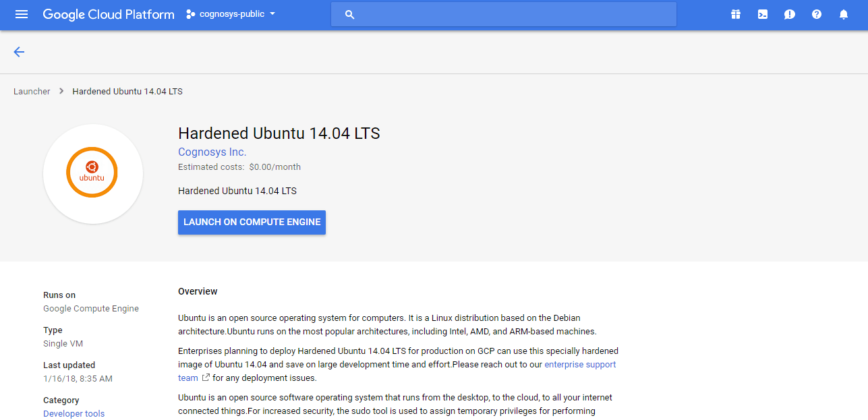The height and width of the screenshot is (420, 868).
Task: Go back using the left arrow
Action: (x=19, y=52)
